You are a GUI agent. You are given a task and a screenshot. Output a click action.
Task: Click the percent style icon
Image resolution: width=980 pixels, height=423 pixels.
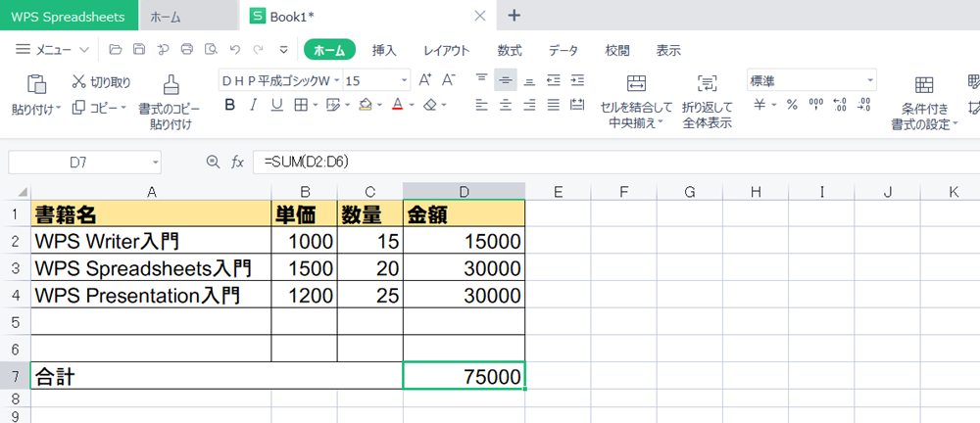[792, 105]
